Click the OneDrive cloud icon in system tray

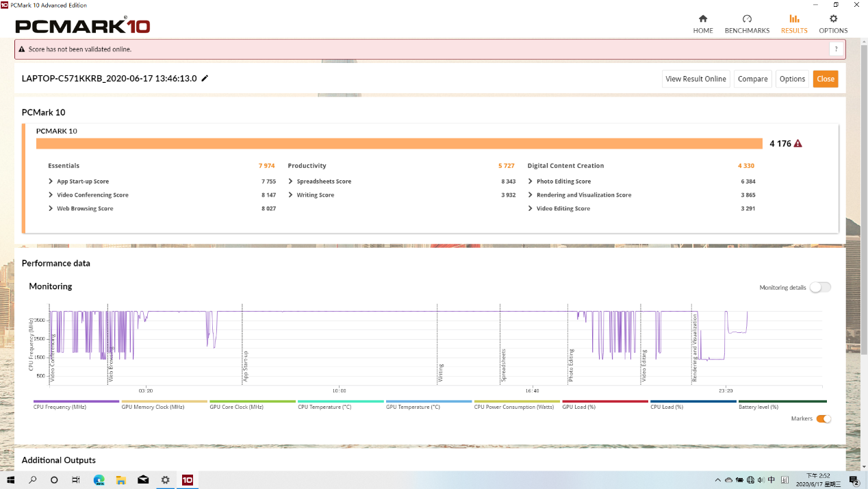728,480
